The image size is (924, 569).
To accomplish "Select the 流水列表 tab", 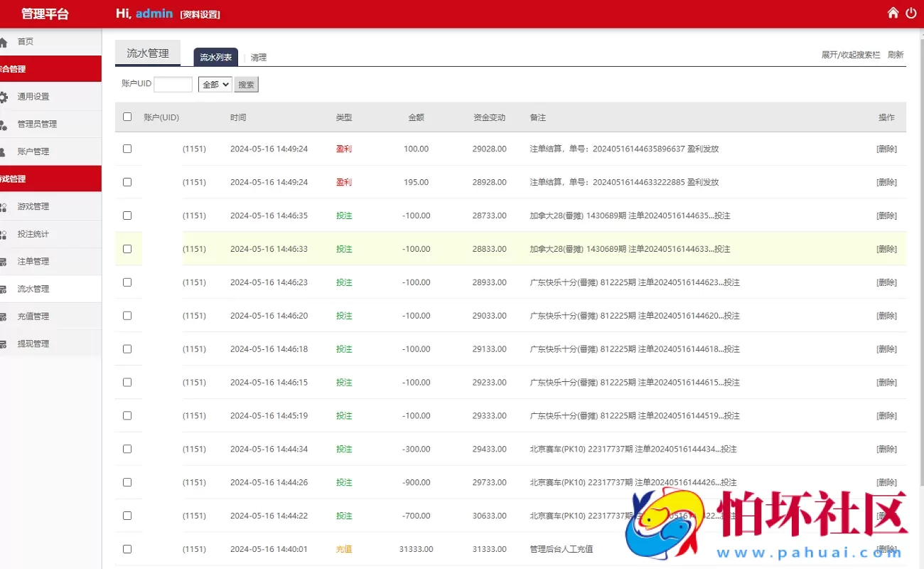I will tap(215, 57).
